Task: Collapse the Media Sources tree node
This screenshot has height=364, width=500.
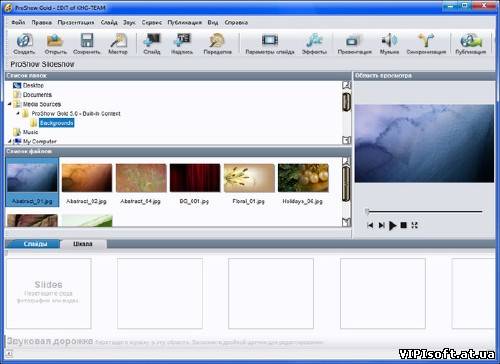Action: 10,104
